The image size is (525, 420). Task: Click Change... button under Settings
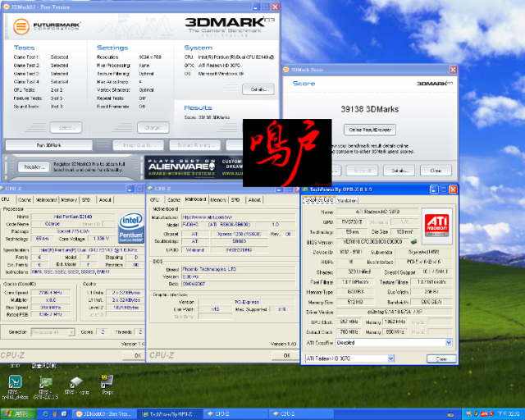(153, 128)
